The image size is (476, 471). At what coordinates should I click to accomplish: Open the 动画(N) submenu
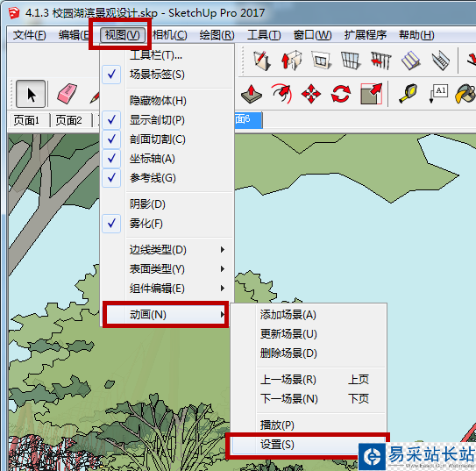[167, 315]
